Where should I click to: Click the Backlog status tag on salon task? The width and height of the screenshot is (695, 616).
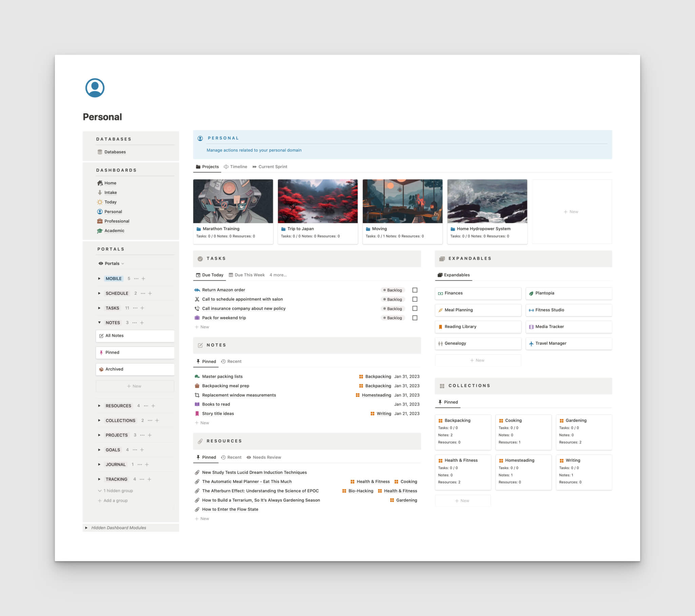pos(392,299)
